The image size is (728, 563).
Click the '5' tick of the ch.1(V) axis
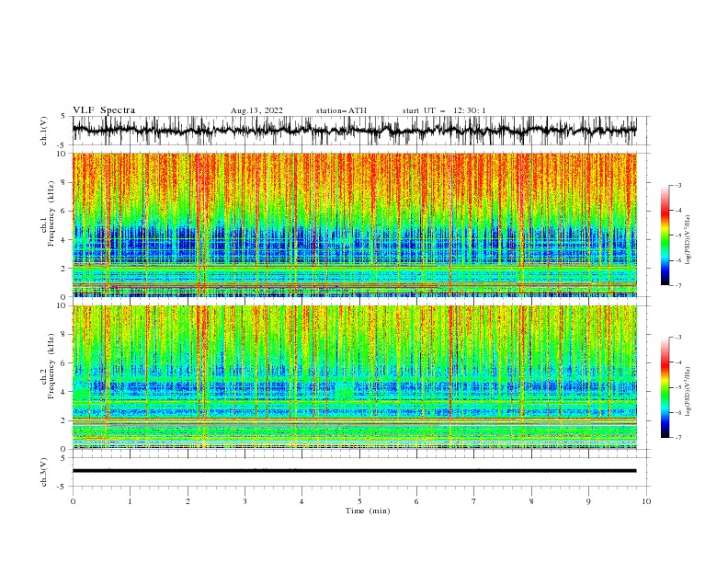point(63,116)
